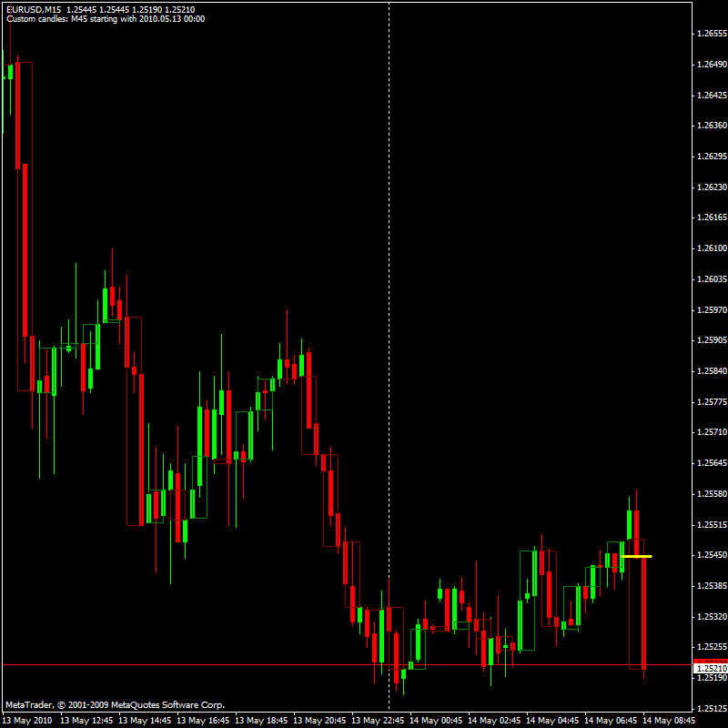Click price scale value 1.25190
Image resolution: width=728 pixels, height=728 pixels.
(x=713, y=678)
